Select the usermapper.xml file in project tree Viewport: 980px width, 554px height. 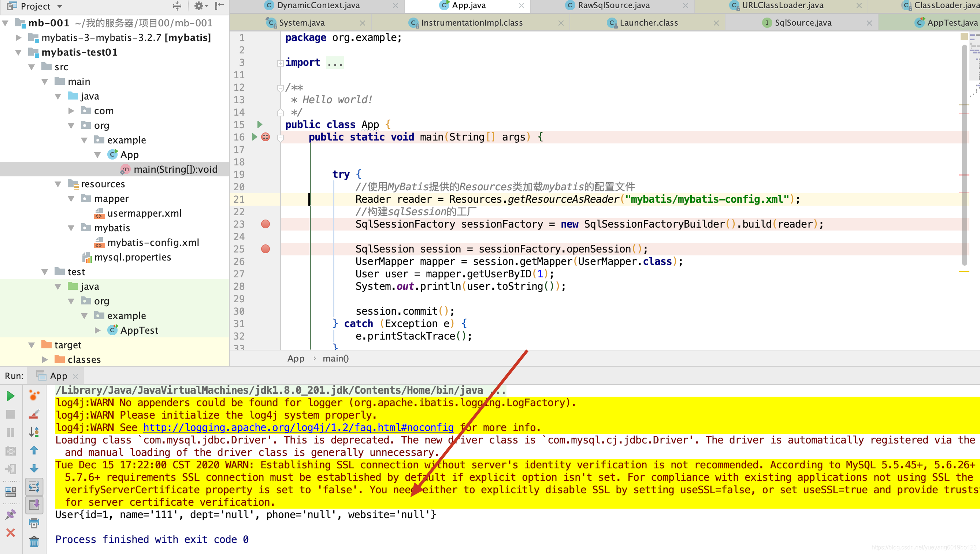click(x=144, y=213)
